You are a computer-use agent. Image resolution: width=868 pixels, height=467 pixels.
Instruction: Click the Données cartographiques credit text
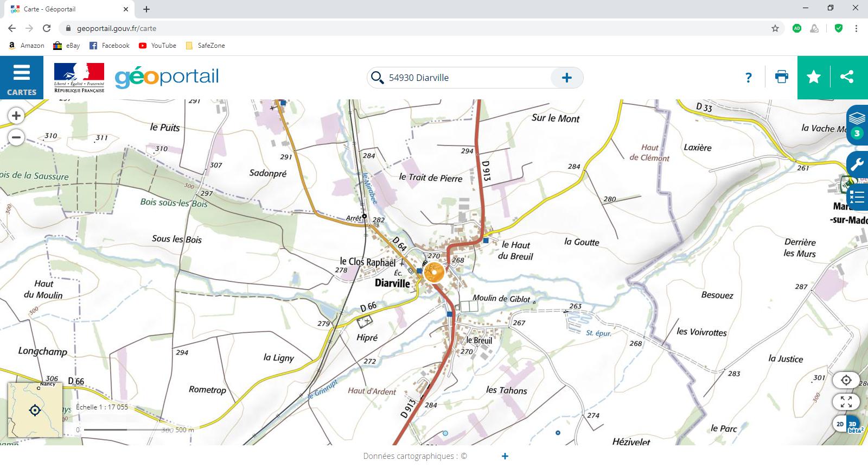click(415, 456)
